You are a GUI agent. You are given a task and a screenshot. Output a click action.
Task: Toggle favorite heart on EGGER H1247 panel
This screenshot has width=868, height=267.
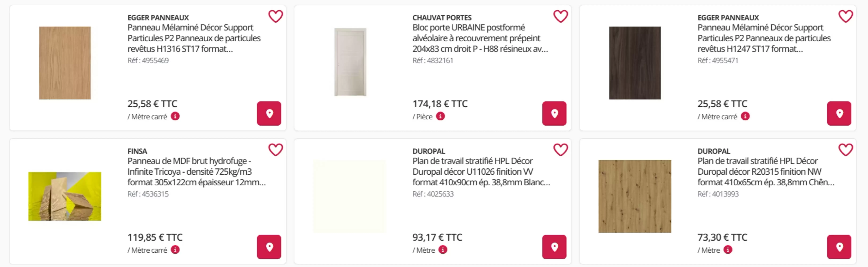[845, 16]
